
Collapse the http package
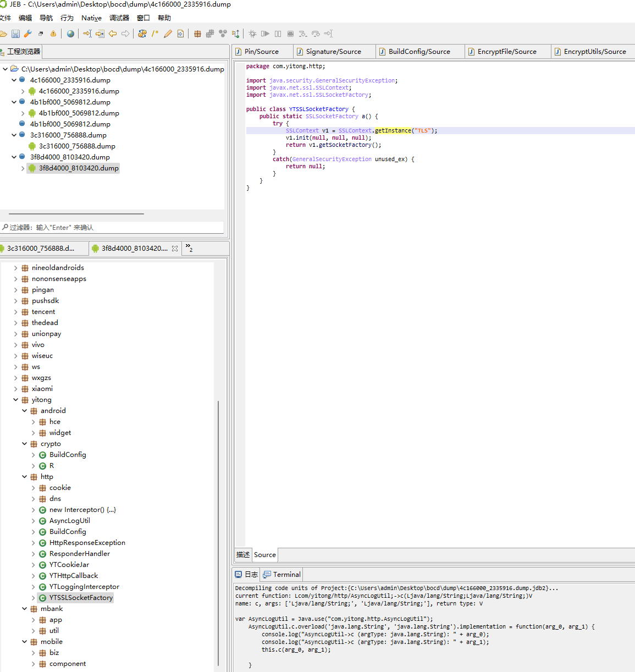click(x=24, y=477)
